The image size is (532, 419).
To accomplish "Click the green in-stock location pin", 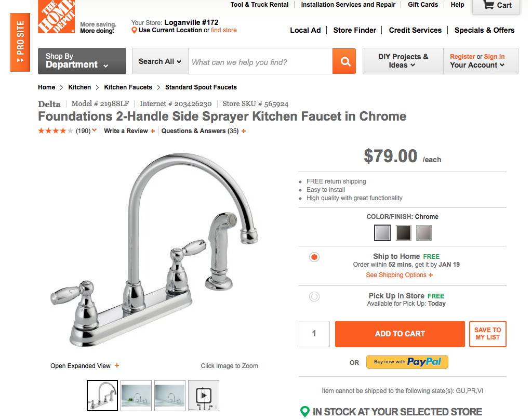I will [304, 412].
